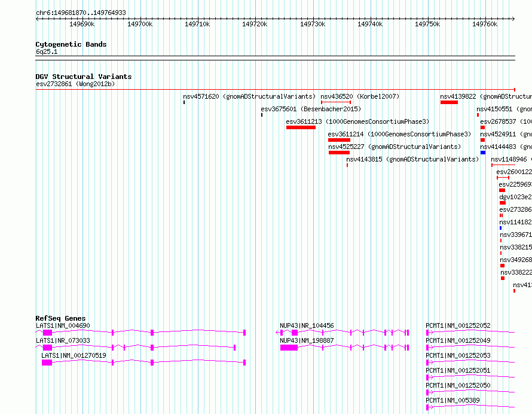The width and height of the screenshot is (532, 414).
Task: Click the nsv4525227 red bar glyph
Action: point(339,153)
